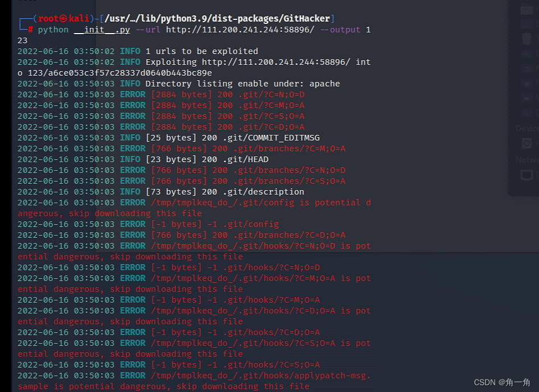Viewport: 539px width, 392px height.
Task: Click the '[-1 bytes] -1 .git/hooks/?C=S;O=A' line
Action: [x=236, y=365]
